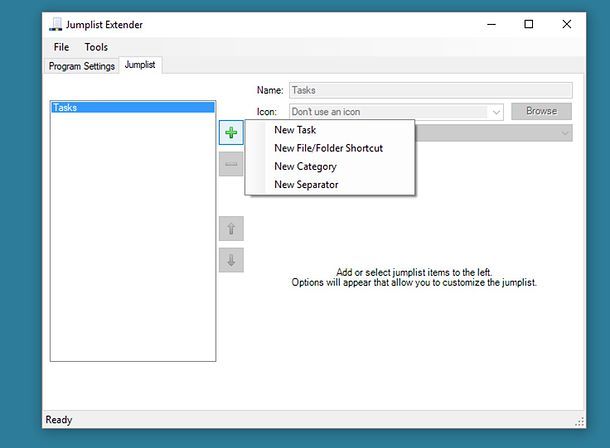Choose New Task from the popup menu
Viewport: 610px width, 448px height.
pyautogui.click(x=295, y=130)
